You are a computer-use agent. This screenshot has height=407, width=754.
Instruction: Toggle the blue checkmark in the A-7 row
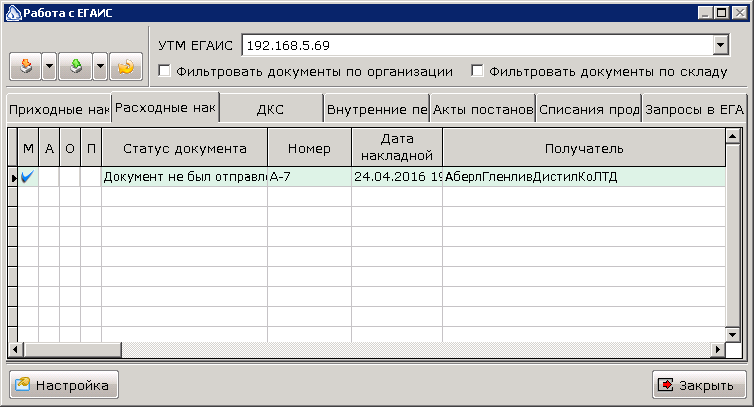[28, 177]
